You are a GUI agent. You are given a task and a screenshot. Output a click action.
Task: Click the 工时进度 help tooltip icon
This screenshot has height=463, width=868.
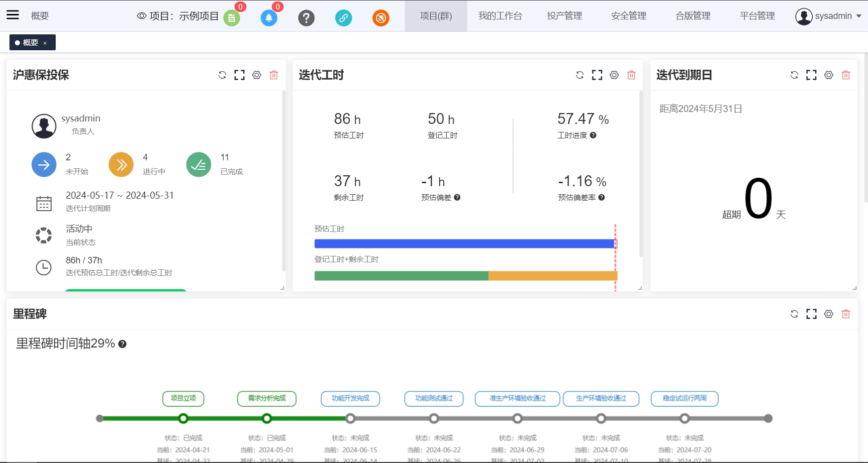pyautogui.click(x=593, y=135)
